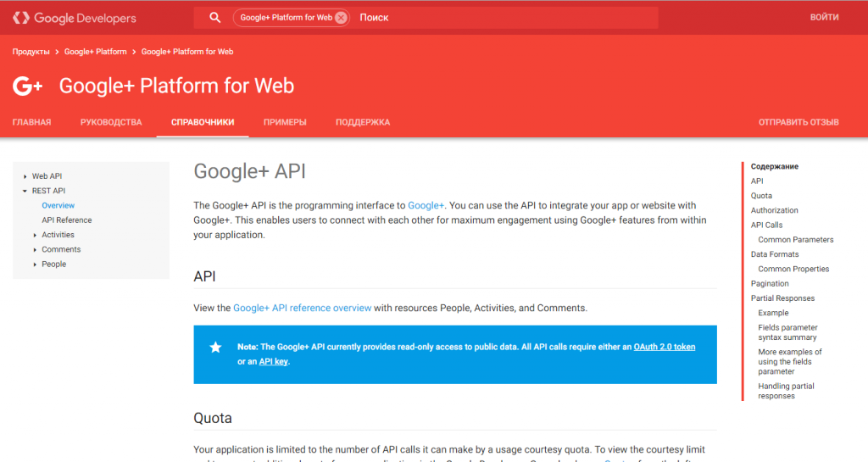Open REST API in sidebar
Screen dimensions: 868x462
coord(48,191)
